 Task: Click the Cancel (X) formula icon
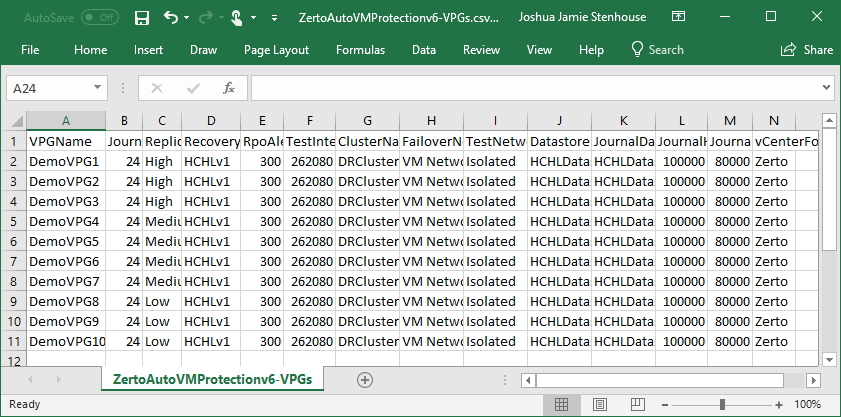pos(157,88)
